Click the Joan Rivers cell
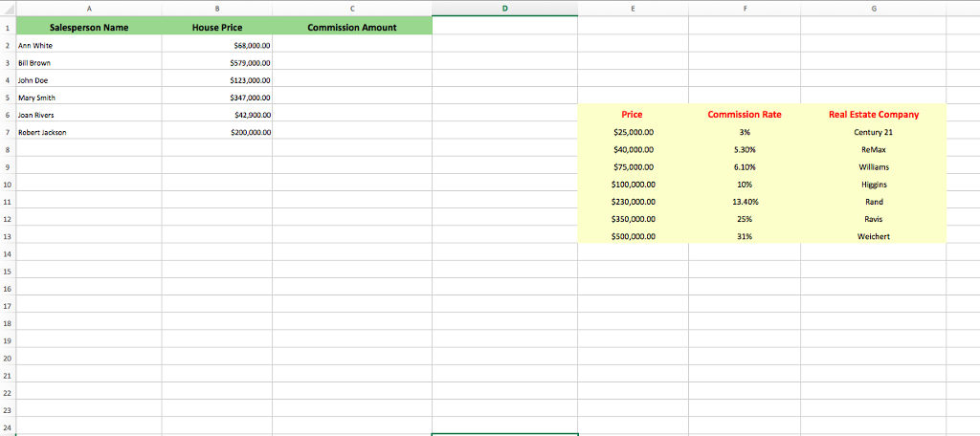Viewport: 980px width, 436px height. 89,115
